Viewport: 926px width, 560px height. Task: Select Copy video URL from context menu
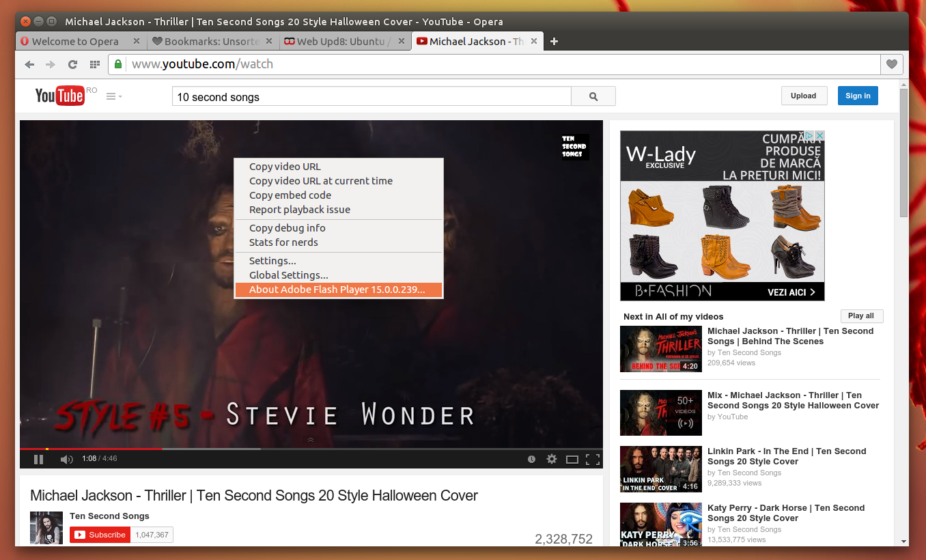tap(339, 167)
